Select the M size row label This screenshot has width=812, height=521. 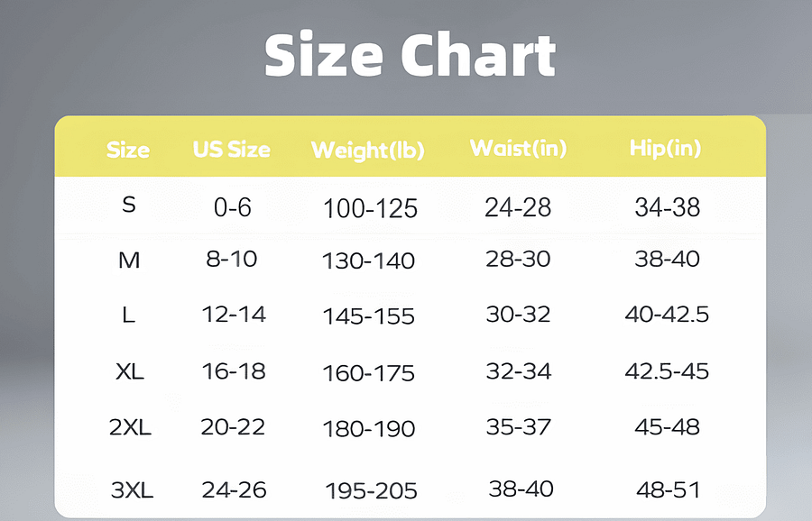coord(129,260)
